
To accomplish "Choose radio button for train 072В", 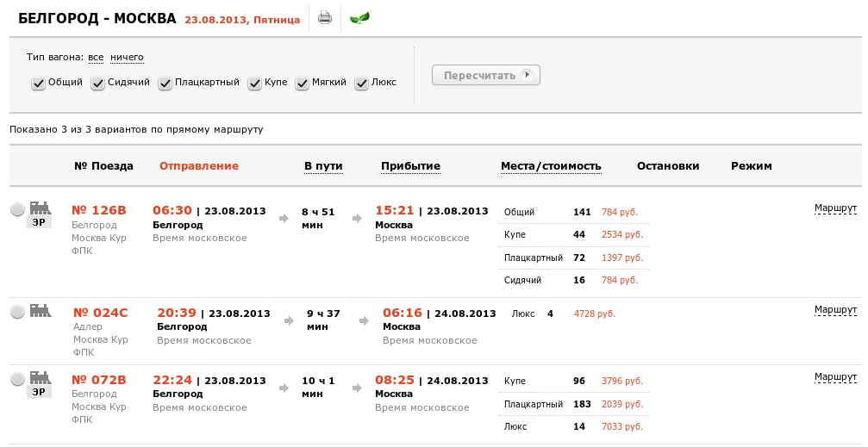I will [17, 379].
